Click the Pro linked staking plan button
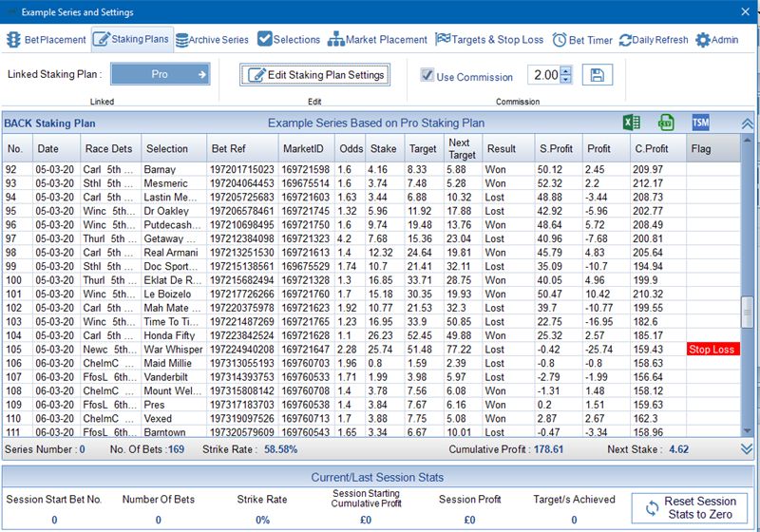 point(161,74)
